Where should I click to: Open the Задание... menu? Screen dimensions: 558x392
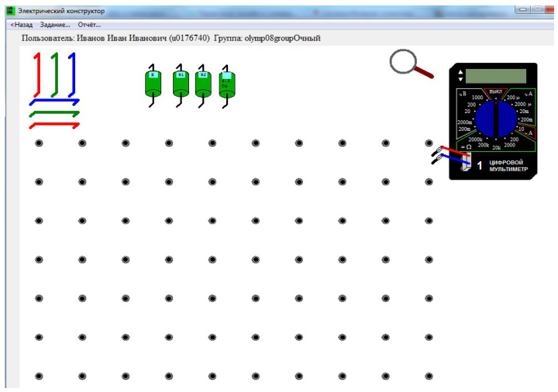tap(55, 25)
